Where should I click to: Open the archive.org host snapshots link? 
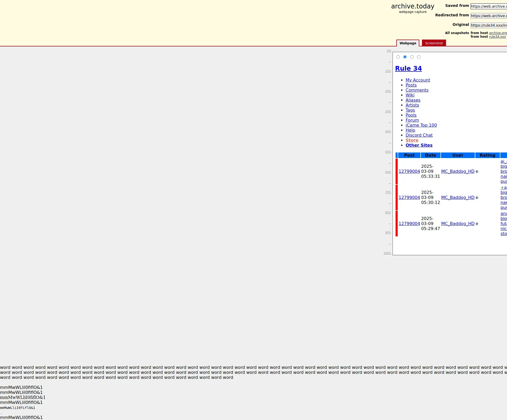click(497, 33)
